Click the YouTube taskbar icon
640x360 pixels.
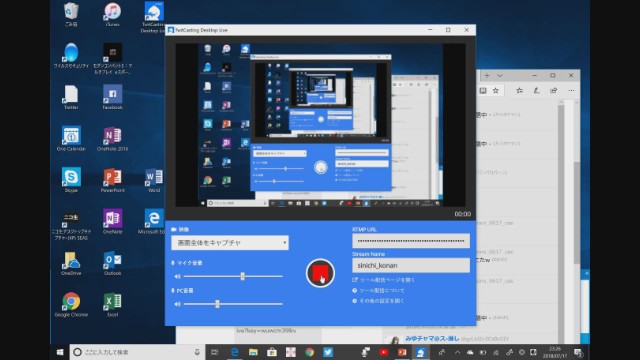point(383,352)
